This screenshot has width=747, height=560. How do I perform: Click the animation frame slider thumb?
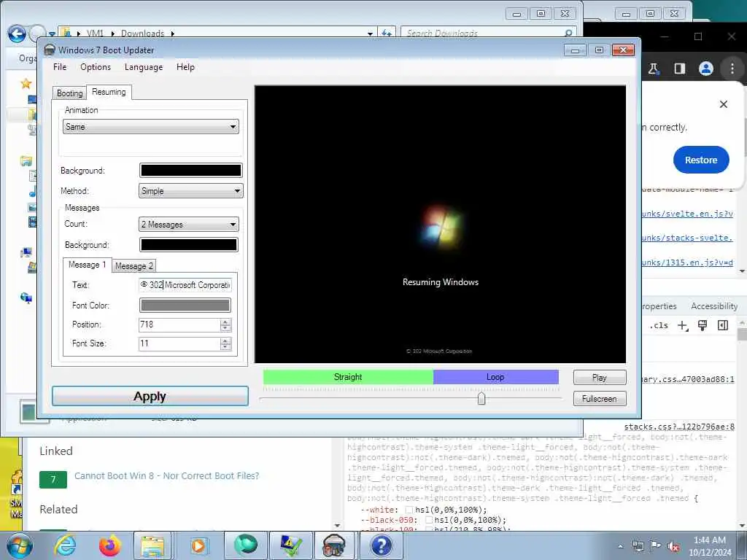(481, 399)
